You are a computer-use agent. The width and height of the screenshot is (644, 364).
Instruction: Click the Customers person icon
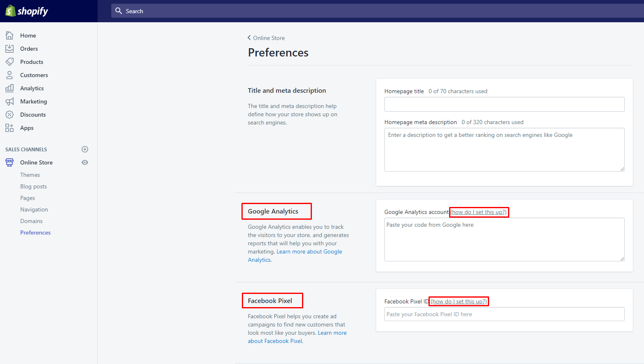pos(9,75)
